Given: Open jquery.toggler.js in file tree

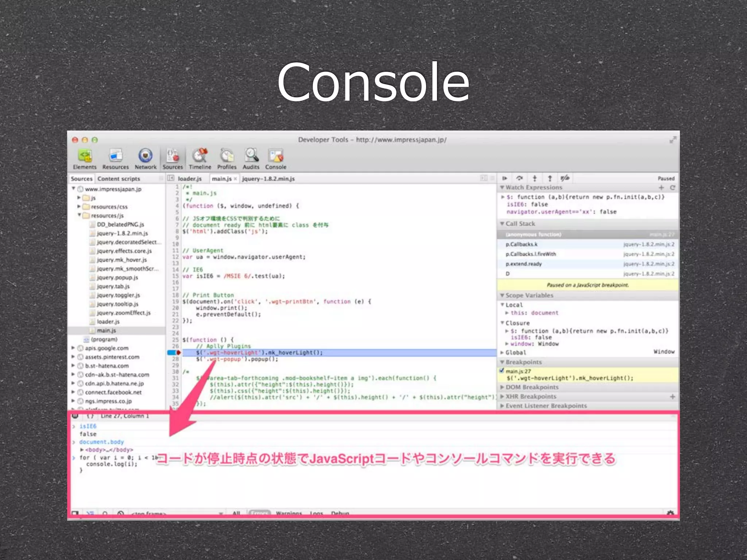Looking at the screenshot, I should point(118,295).
